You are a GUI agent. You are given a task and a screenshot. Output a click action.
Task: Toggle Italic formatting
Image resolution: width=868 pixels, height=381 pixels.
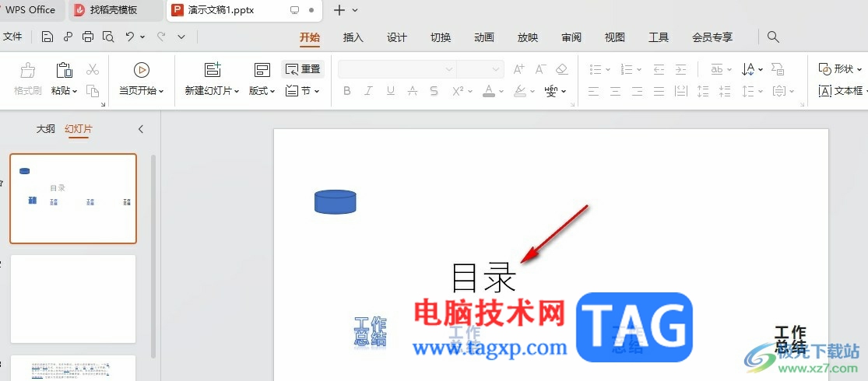pyautogui.click(x=369, y=91)
